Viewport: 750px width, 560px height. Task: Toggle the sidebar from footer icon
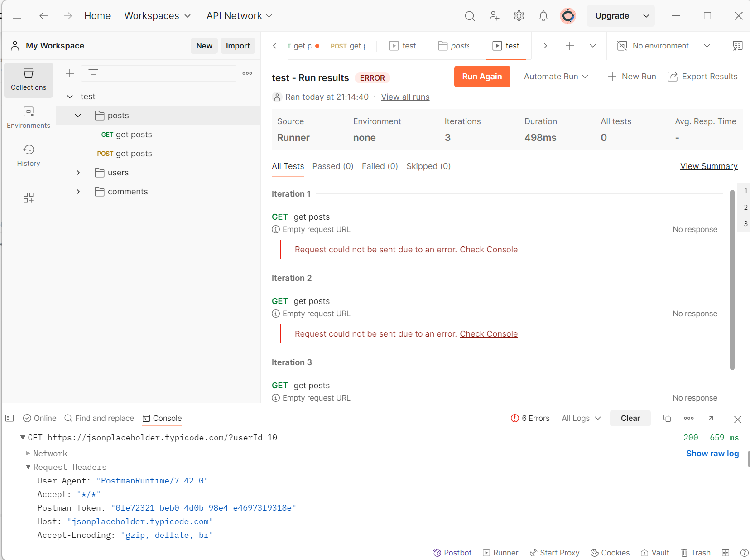click(10, 418)
